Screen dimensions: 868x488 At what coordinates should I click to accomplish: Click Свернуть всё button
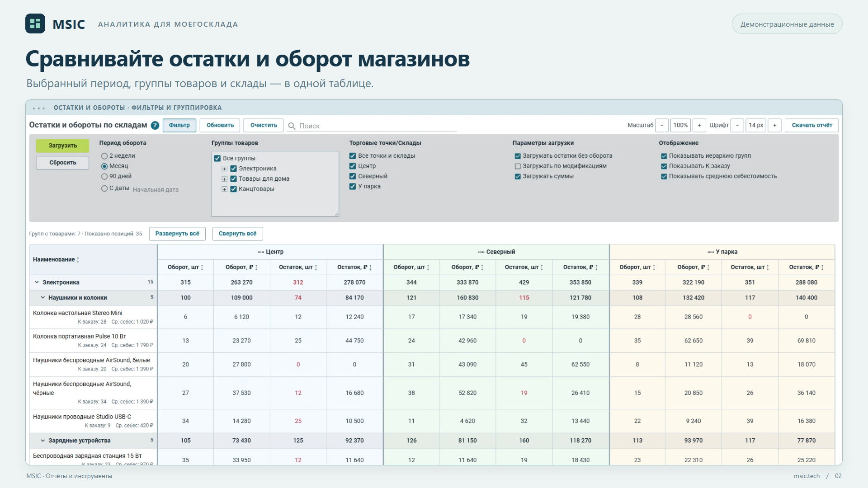pyautogui.click(x=238, y=234)
